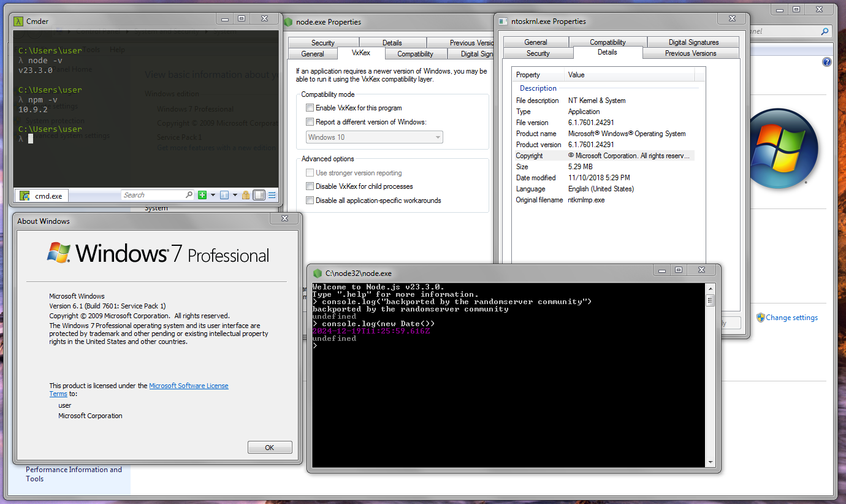Select the Size 5.29 MB row
The image size is (846, 504).
tap(604, 167)
